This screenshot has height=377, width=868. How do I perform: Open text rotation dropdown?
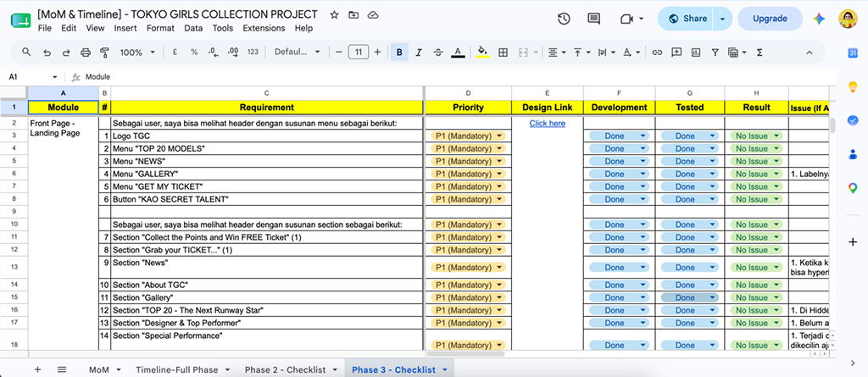point(632,52)
